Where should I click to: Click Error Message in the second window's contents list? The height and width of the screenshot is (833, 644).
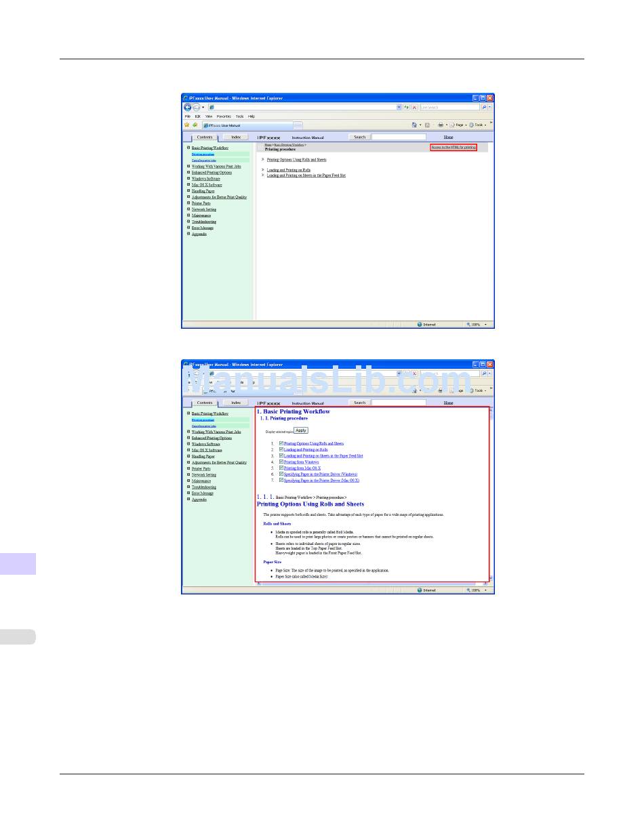coord(203,493)
